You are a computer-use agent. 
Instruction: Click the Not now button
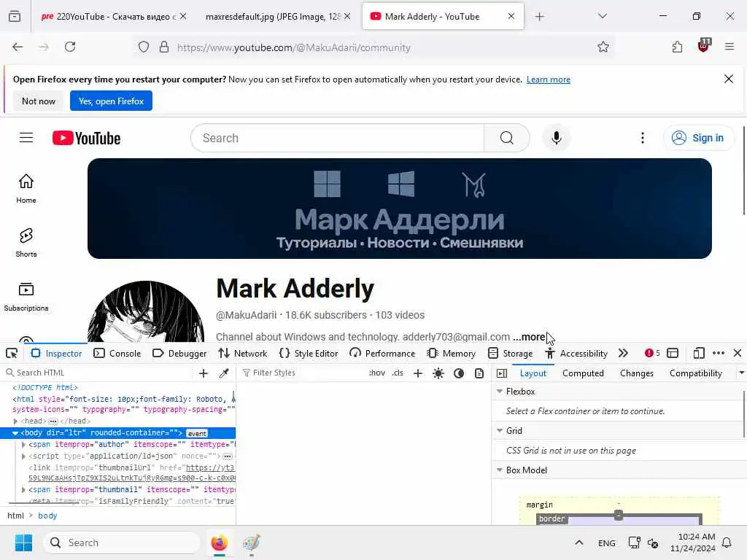tap(39, 101)
